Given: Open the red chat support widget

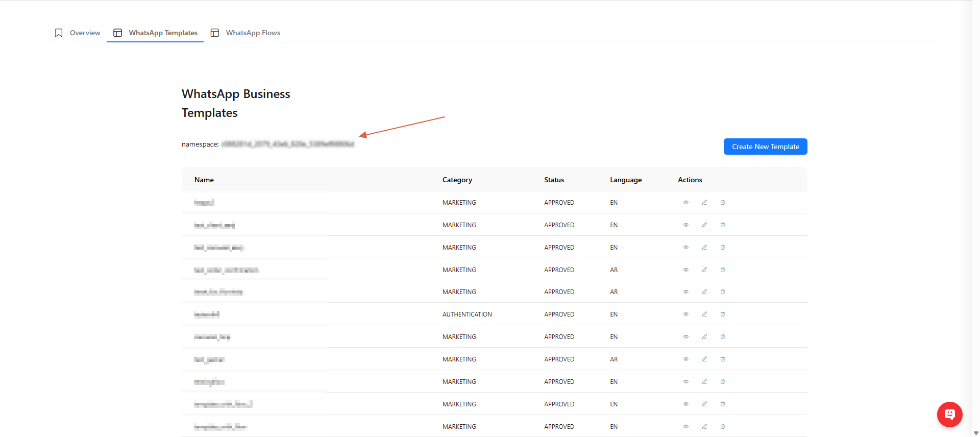Looking at the screenshot, I should pos(949,415).
